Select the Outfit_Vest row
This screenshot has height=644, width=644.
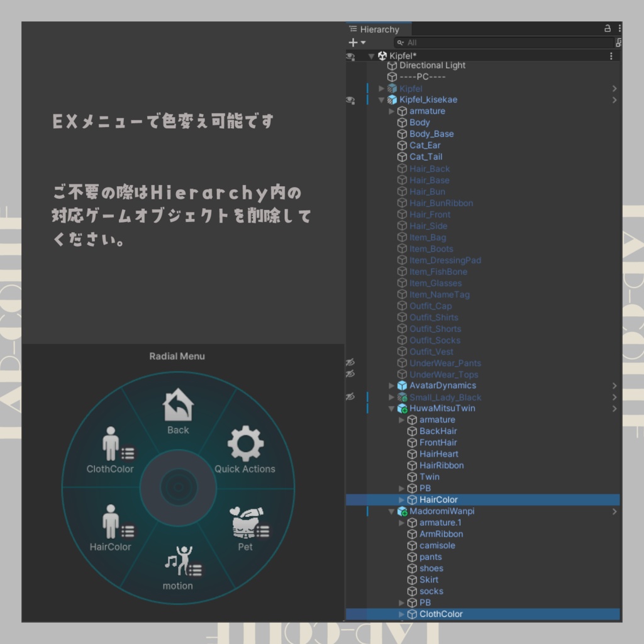[x=483, y=352]
